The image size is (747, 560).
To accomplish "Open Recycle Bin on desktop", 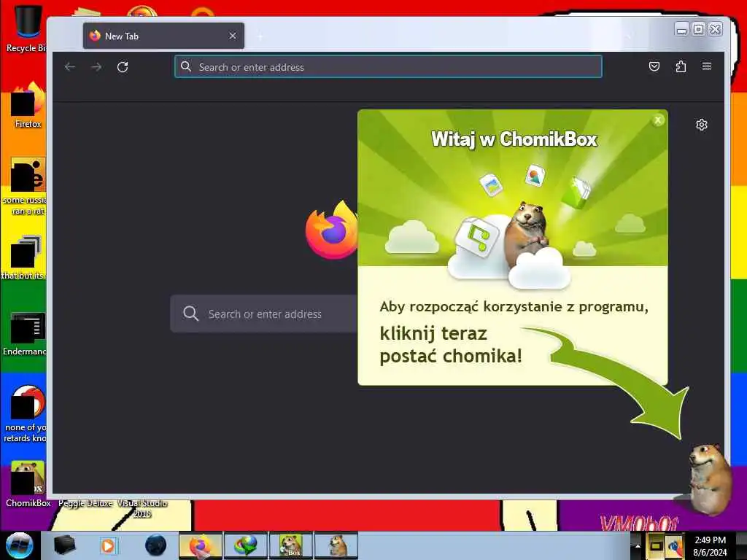I will click(x=26, y=28).
